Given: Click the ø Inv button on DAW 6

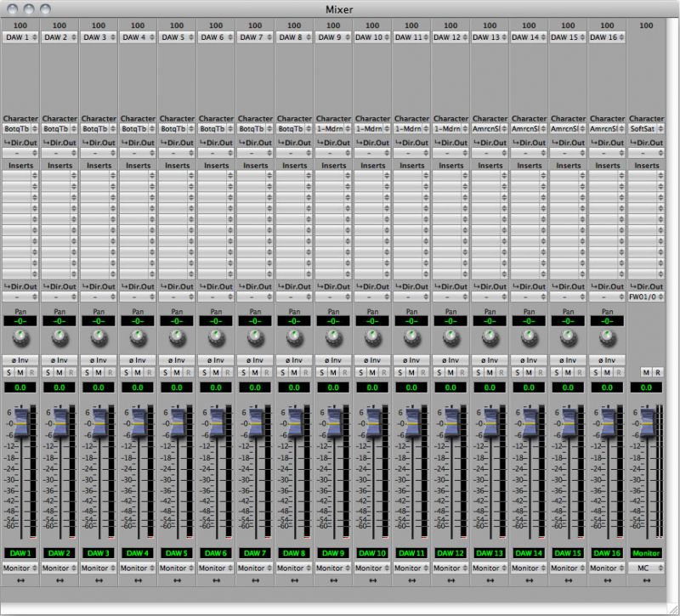Looking at the screenshot, I should (216, 360).
